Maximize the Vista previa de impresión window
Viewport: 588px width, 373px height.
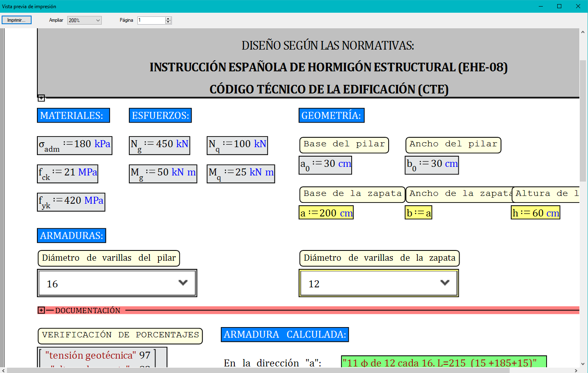559,6
